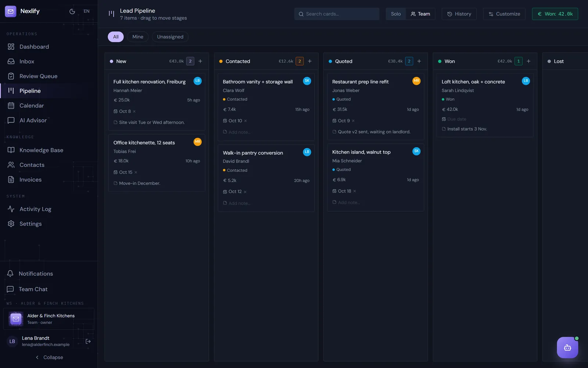Add a card to Contacted column

pyautogui.click(x=310, y=61)
